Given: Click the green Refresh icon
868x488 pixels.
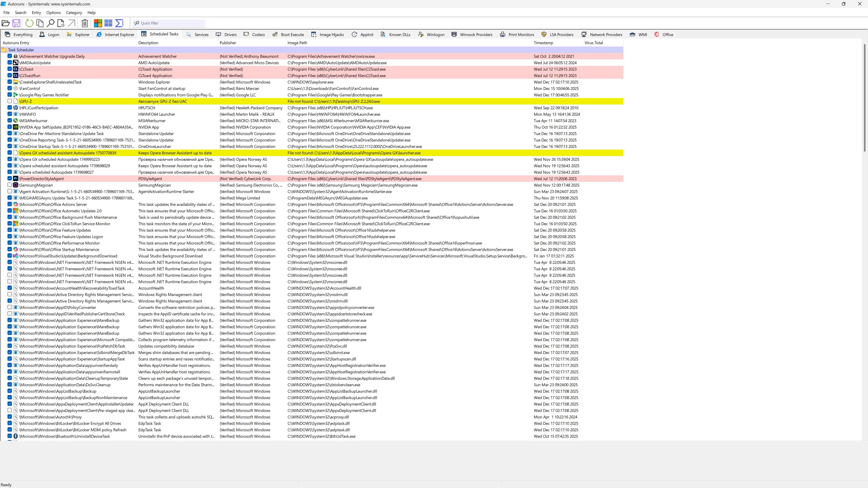Looking at the screenshot, I should pyautogui.click(x=29, y=23).
